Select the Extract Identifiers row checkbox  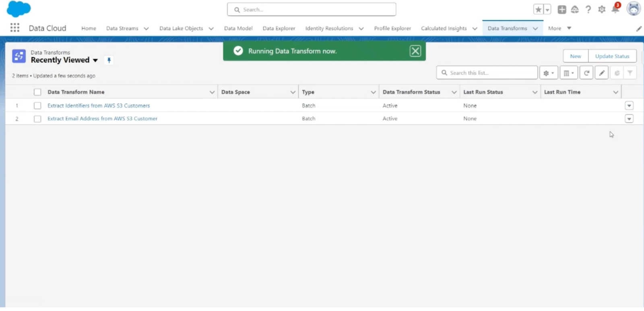pos(37,105)
